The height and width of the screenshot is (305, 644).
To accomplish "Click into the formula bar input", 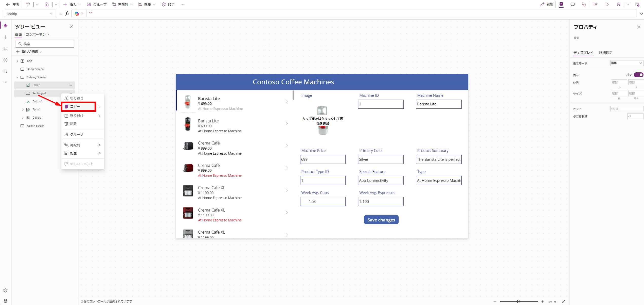I will 361,14.
